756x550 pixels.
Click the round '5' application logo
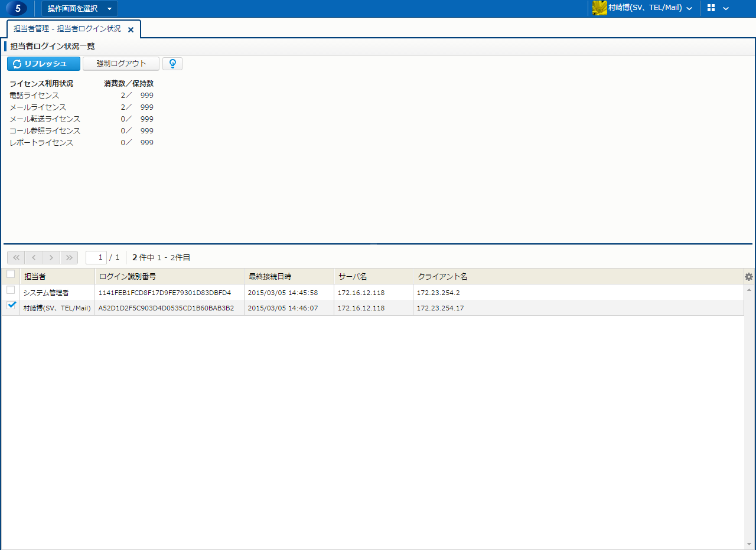tap(17, 8)
